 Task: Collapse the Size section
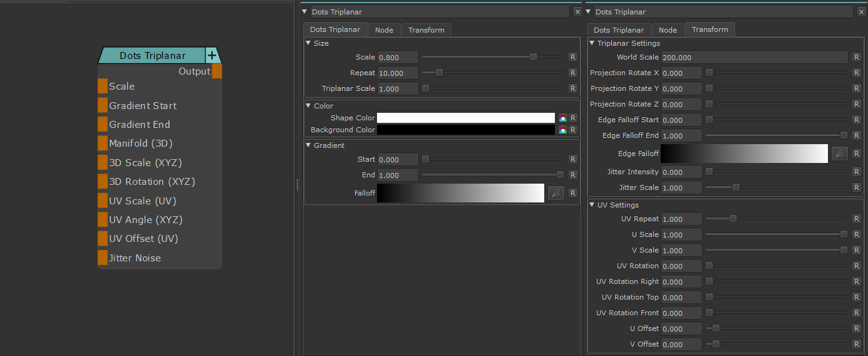pos(308,43)
